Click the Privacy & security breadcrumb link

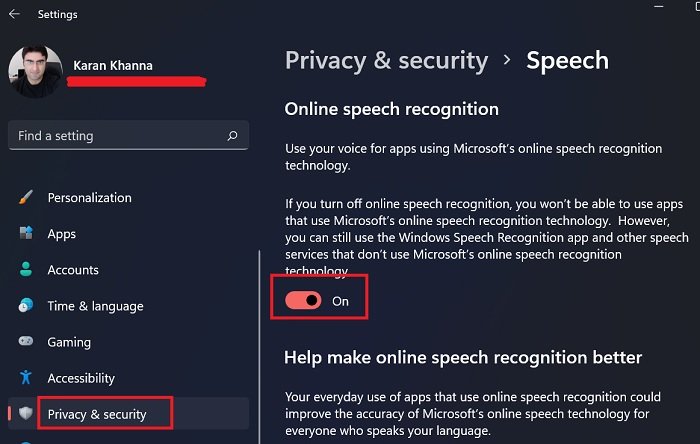[x=387, y=60]
